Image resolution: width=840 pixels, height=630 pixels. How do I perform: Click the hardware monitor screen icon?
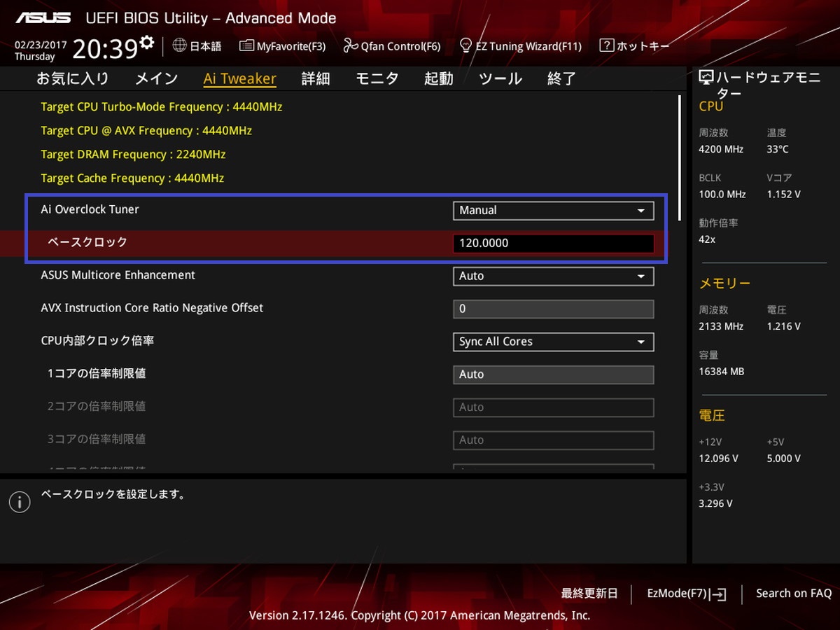706,78
